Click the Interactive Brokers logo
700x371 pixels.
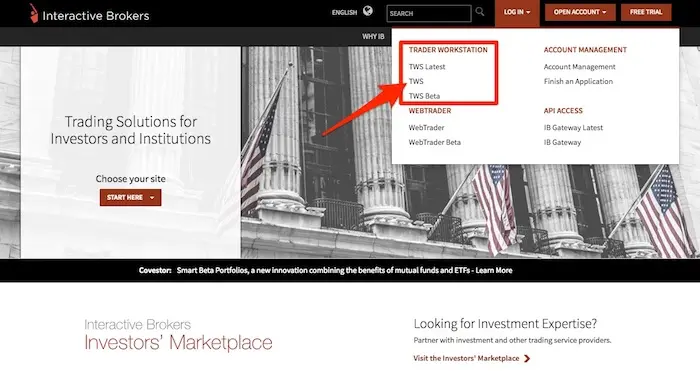point(89,14)
